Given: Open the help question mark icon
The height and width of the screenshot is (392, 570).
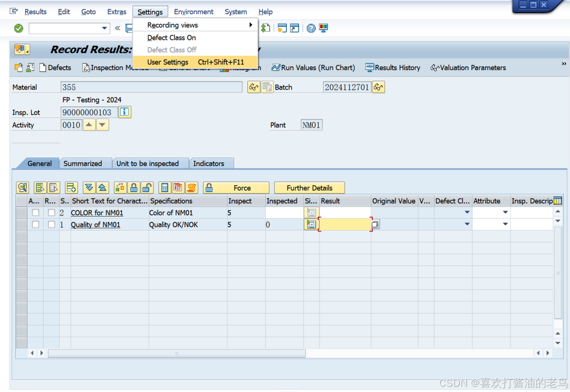Looking at the screenshot, I should click(311, 28).
